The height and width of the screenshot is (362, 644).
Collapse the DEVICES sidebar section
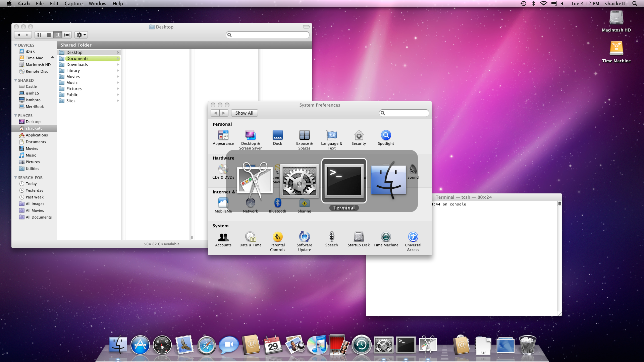point(15,45)
